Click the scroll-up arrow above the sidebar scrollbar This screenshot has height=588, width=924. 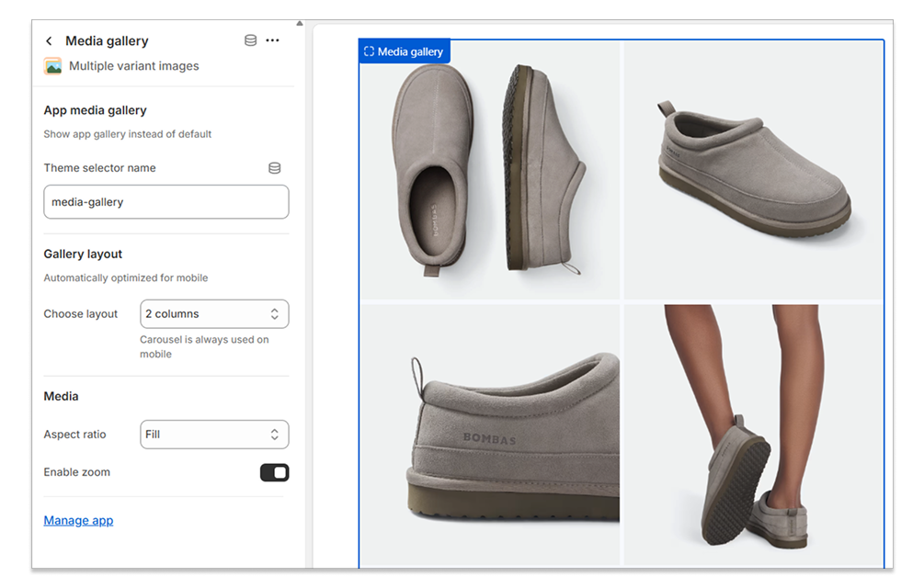pos(300,24)
